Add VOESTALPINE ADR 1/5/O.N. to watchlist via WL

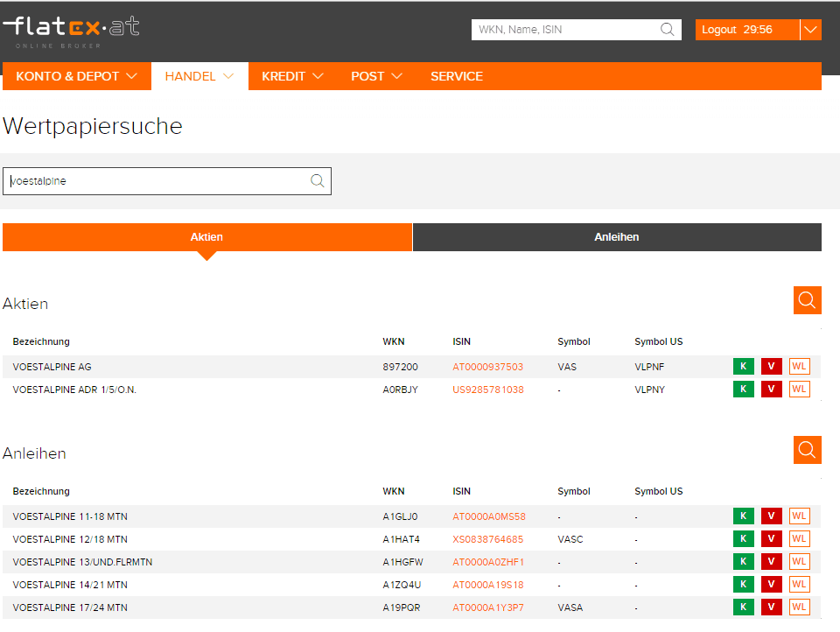coord(799,390)
